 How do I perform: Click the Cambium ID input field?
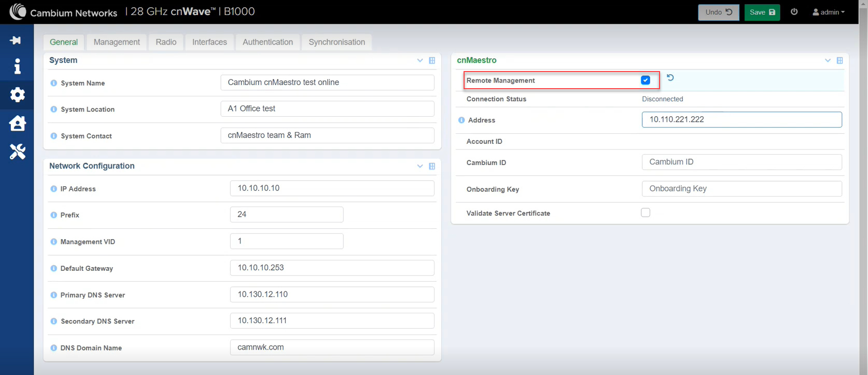point(741,162)
